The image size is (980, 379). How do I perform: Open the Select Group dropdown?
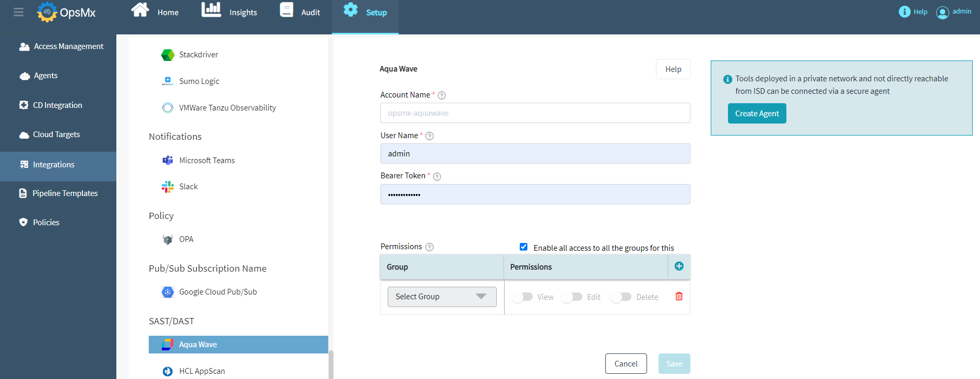point(441,297)
